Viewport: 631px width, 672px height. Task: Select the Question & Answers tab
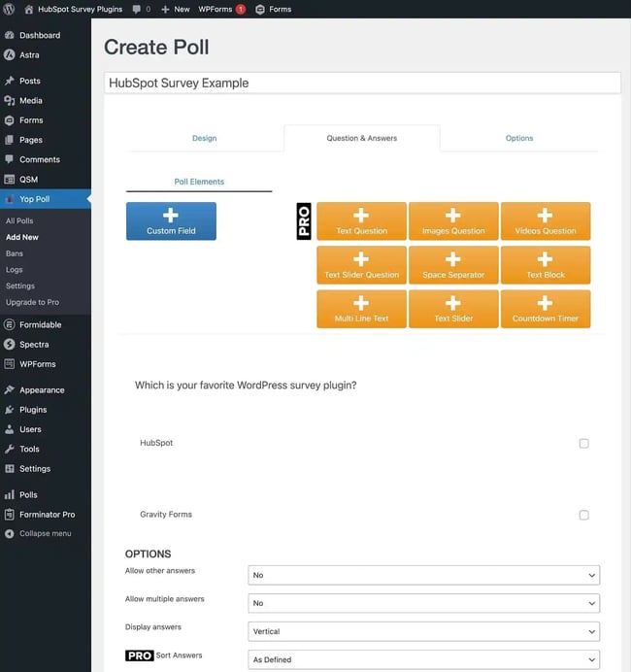361,138
